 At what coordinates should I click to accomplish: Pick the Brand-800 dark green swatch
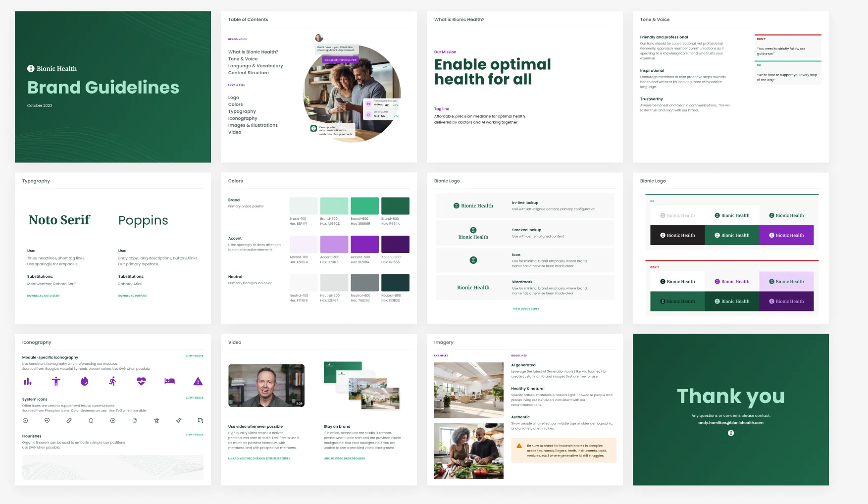pos(395,206)
